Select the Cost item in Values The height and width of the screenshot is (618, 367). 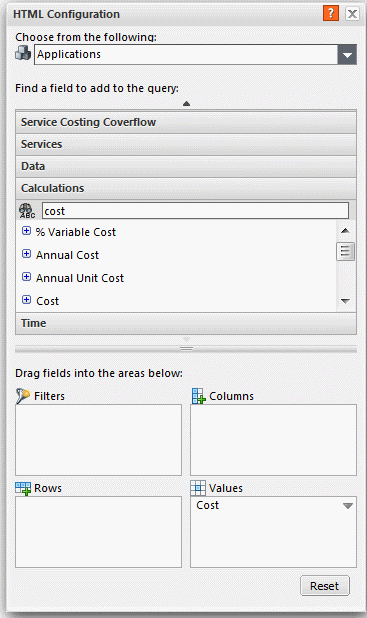tap(207, 505)
